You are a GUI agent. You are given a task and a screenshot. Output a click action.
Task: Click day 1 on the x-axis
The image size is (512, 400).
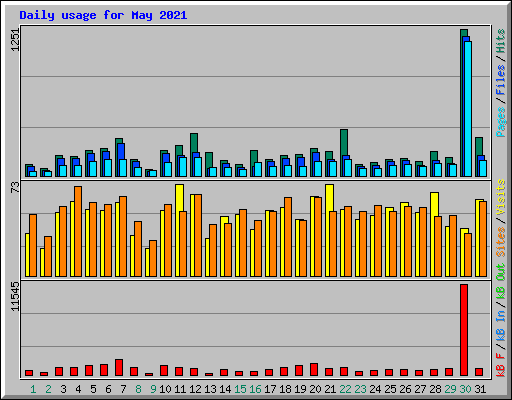(33, 389)
